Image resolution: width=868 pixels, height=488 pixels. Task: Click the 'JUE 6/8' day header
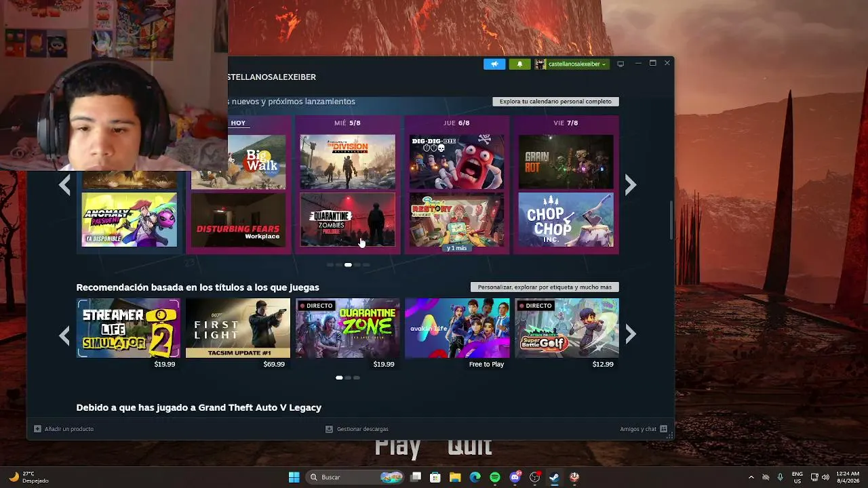click(456, 123)
